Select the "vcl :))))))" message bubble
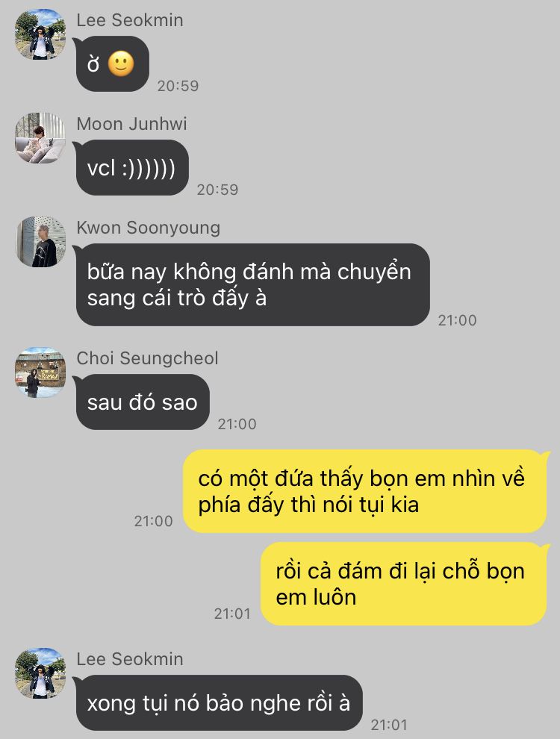The width and height of the screenshot is (560, 739). coord(132,167)
